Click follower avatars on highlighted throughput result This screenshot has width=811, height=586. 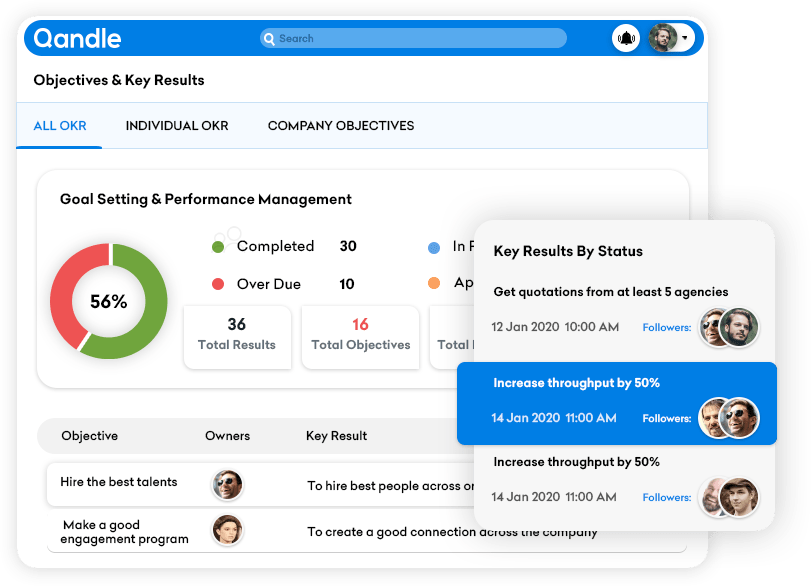pos(728,418)
